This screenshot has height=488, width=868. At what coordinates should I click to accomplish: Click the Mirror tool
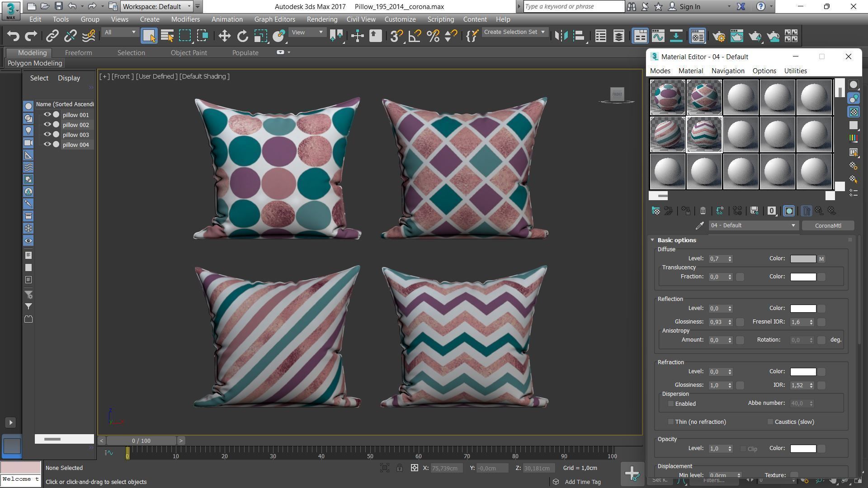[x=561, y=36]
